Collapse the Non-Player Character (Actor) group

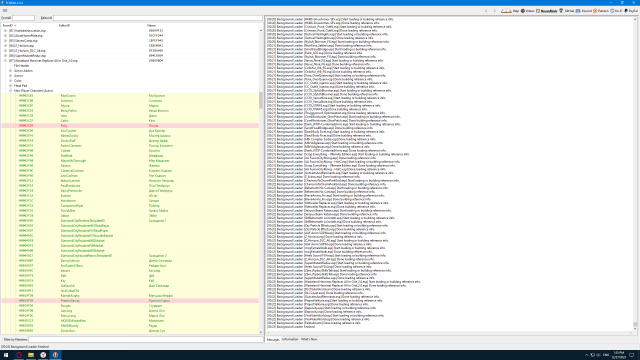tap(11, 91)
